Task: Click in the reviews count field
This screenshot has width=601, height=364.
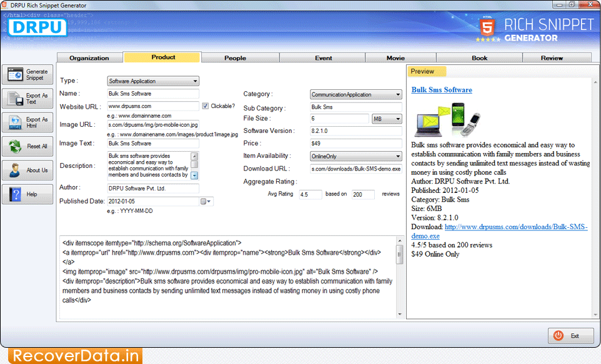Action: [x=363, y=194]
